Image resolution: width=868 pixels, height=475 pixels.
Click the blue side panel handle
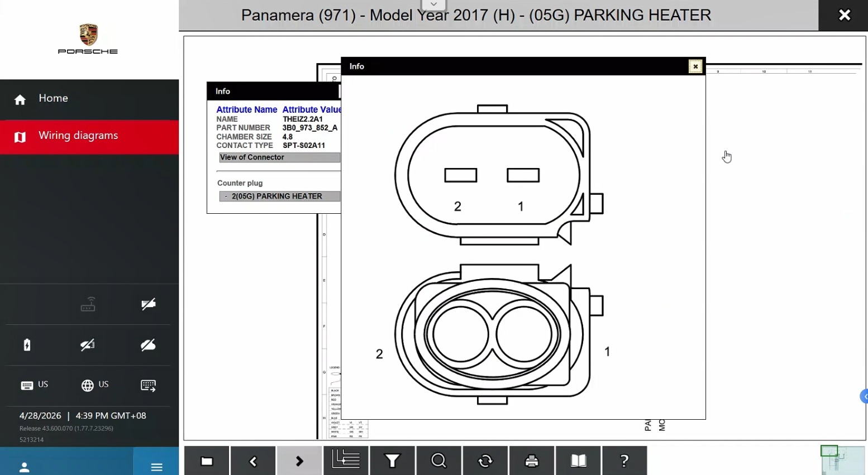click(864, 396)
